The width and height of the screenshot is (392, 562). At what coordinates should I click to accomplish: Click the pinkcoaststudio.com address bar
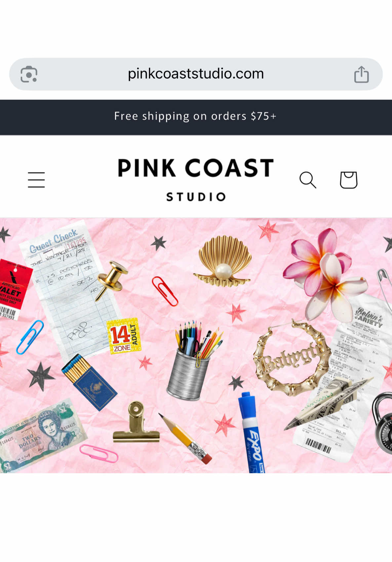click(196, 74)
